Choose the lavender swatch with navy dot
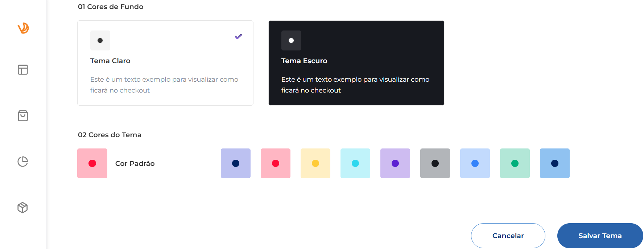644x249 pixels. coord(236,163)
